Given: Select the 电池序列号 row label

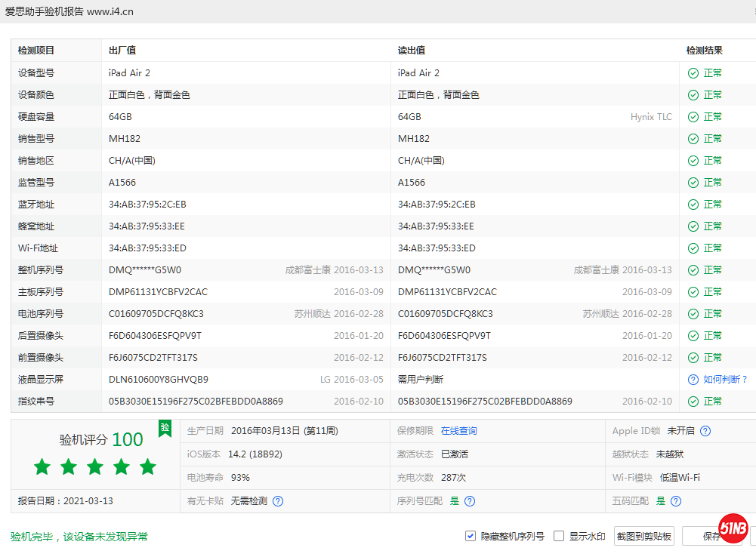Looking at the screenshot, I should (x=41, y=314).
